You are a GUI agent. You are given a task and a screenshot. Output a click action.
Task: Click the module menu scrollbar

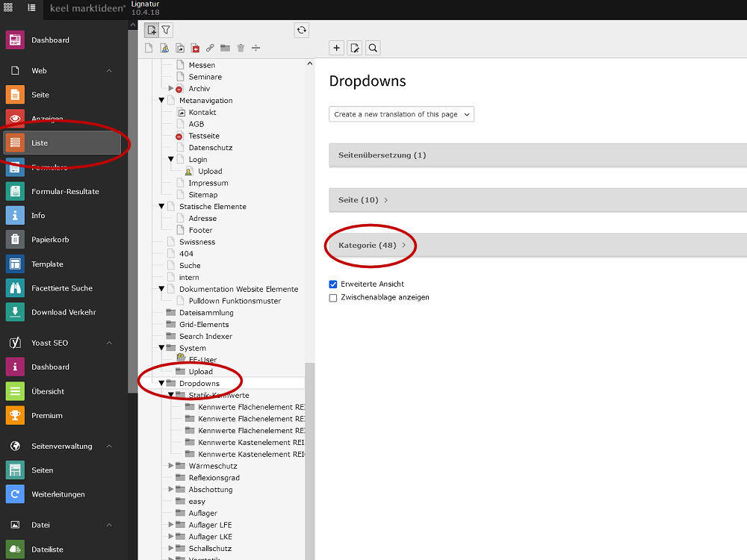(x=132, y=211)
